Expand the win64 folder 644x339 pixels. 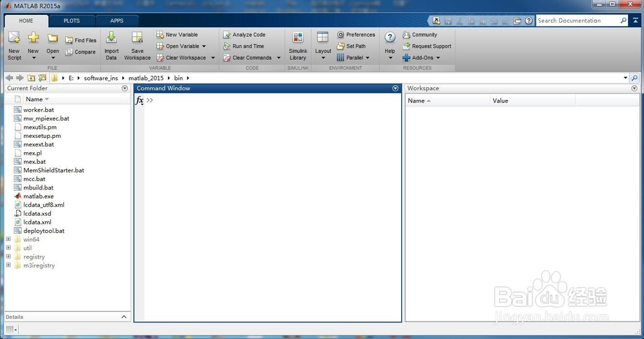click(8, 238)
